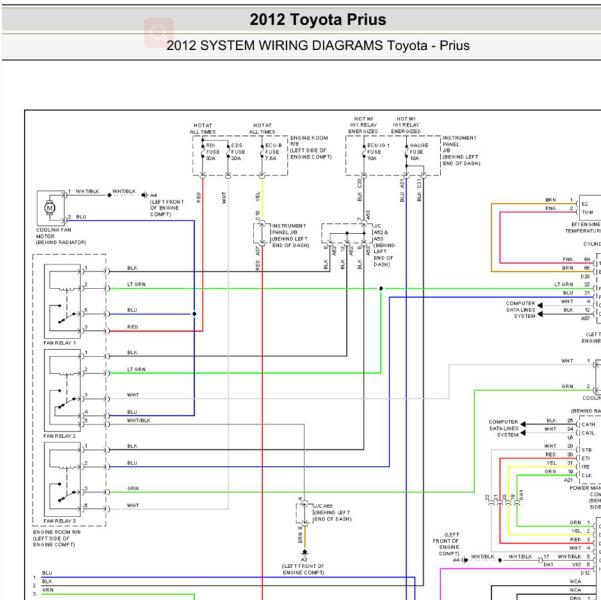Click "ENGINE ROOM R/B" label beside RDI fuse box
This screenshot has width=601, height=600.
click(x=309, y=141)
